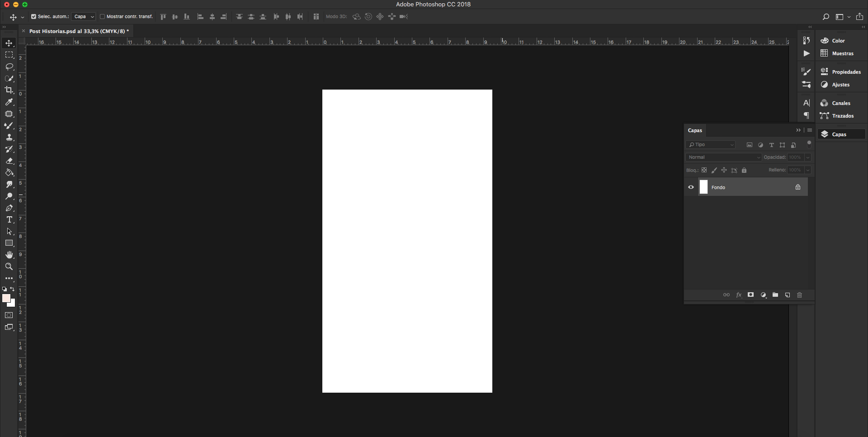Screen dimensions: 868x437
Task: Open the Paragraph panel icon
Action: coord(807,116)
